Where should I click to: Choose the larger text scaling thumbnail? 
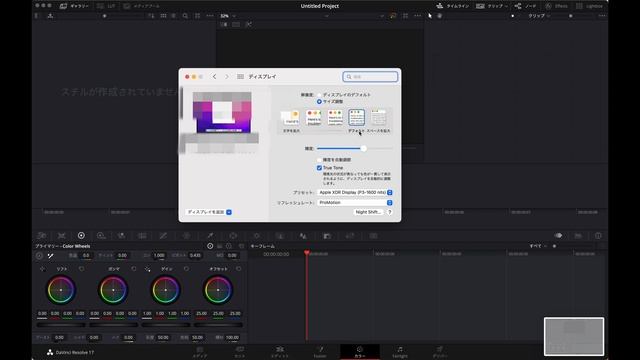pyautogui.click(x=291, y=118)
